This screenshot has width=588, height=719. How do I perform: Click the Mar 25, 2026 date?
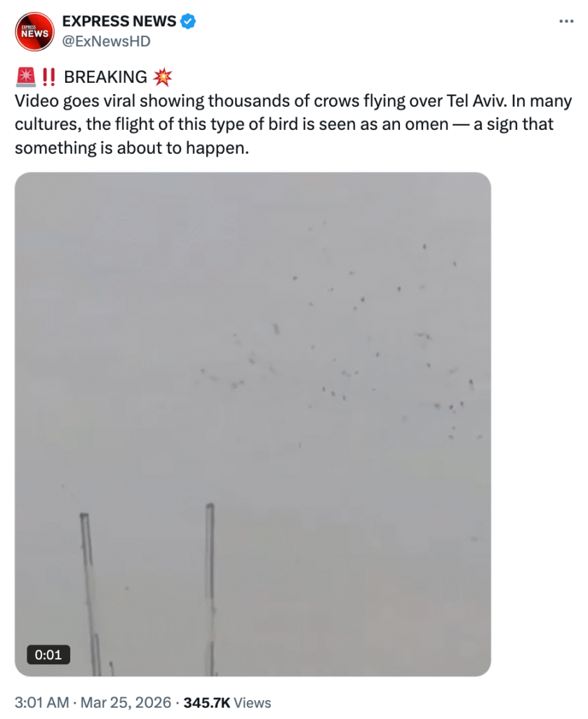coord(126,702)
